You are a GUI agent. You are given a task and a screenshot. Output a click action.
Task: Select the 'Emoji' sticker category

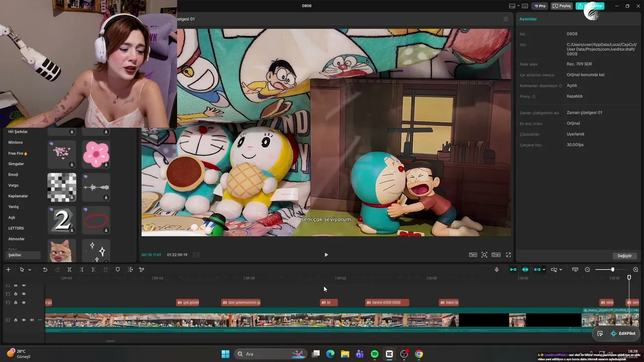pos(13,174)
